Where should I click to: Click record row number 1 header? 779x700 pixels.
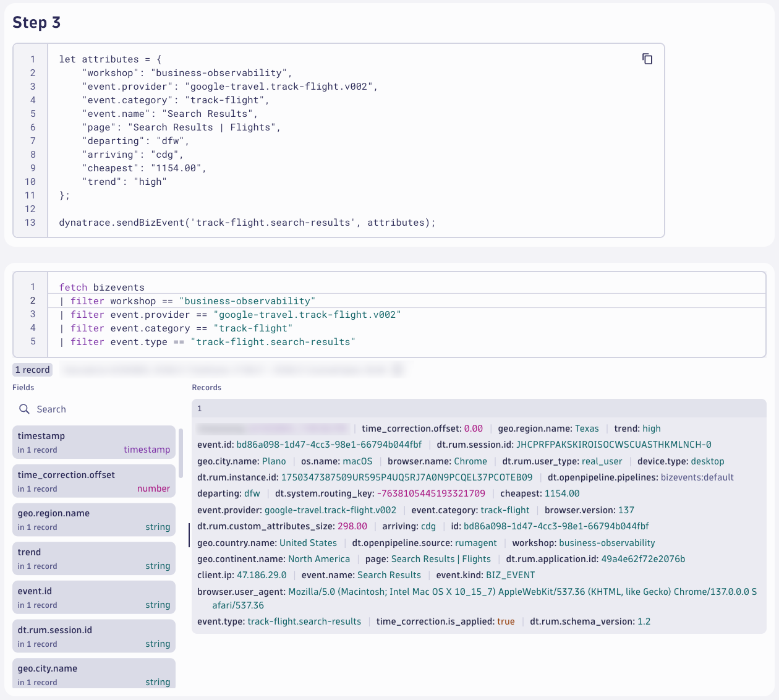click(x=479, y=408)
